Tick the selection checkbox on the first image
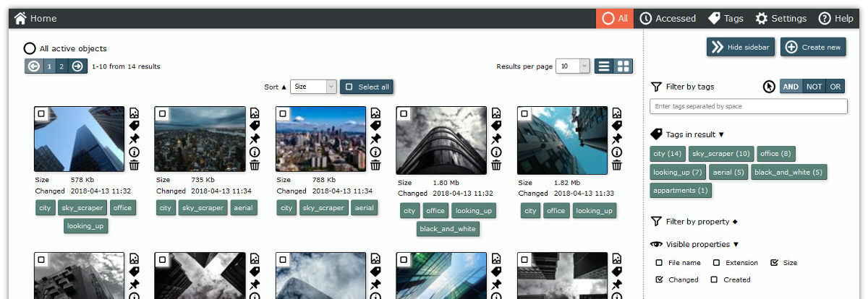Image resolution: width=868 pixels, height=299 pixels. (41, 113)
